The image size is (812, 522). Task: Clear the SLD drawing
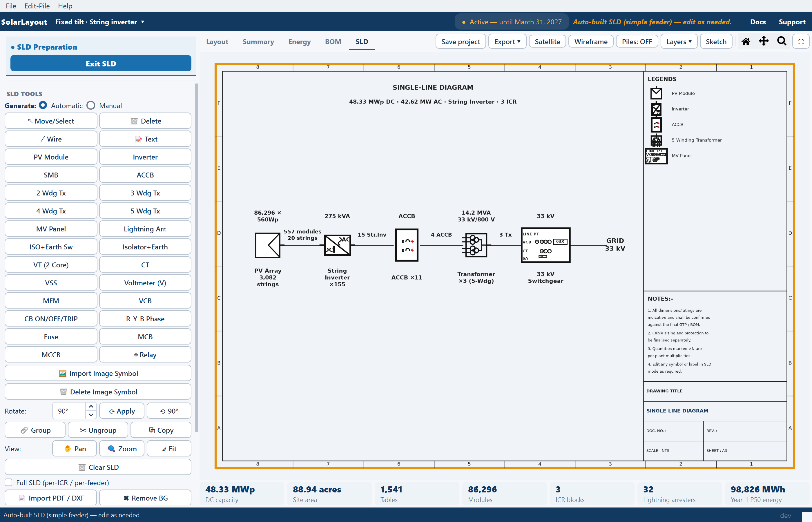click(x=98, y=467)
